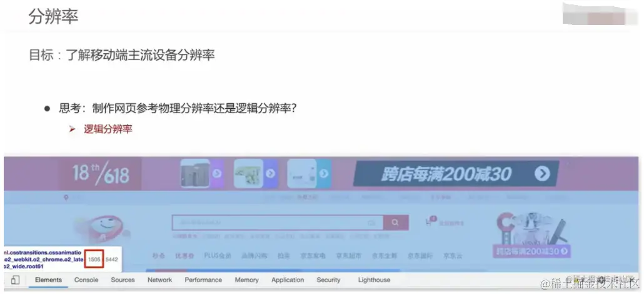Click the 目标：了解移动端主流设备分辨率 line

click(122, 54)
